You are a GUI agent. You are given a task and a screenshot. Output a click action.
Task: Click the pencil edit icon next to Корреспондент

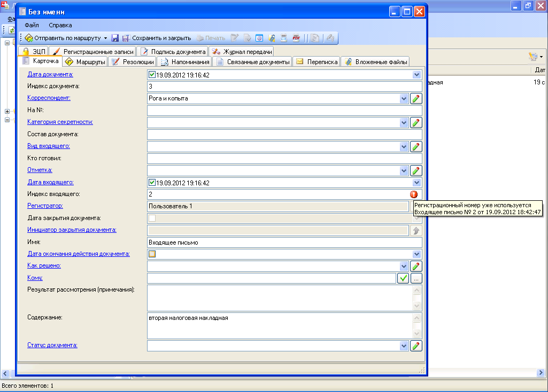tap(416, 98)
